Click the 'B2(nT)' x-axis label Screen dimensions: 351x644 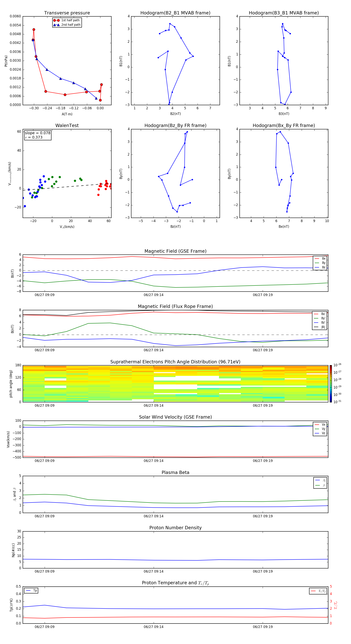(175, 114)
